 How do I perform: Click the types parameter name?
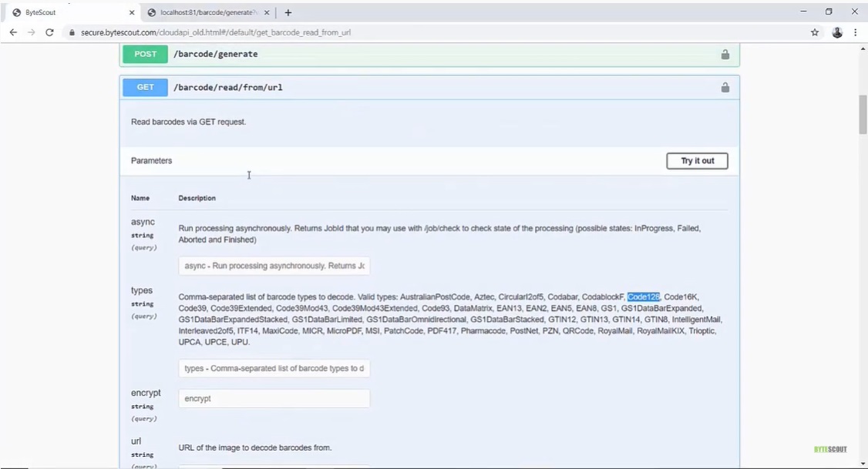pyautogui.click(x=142, y=290)
